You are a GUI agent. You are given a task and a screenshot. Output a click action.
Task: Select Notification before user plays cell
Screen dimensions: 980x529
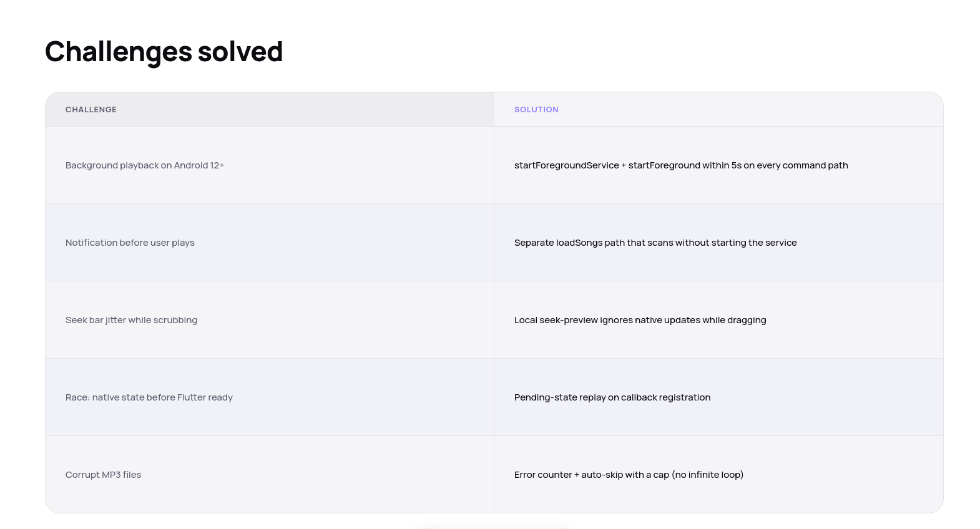pyautogui.click(x=270, y=243)
